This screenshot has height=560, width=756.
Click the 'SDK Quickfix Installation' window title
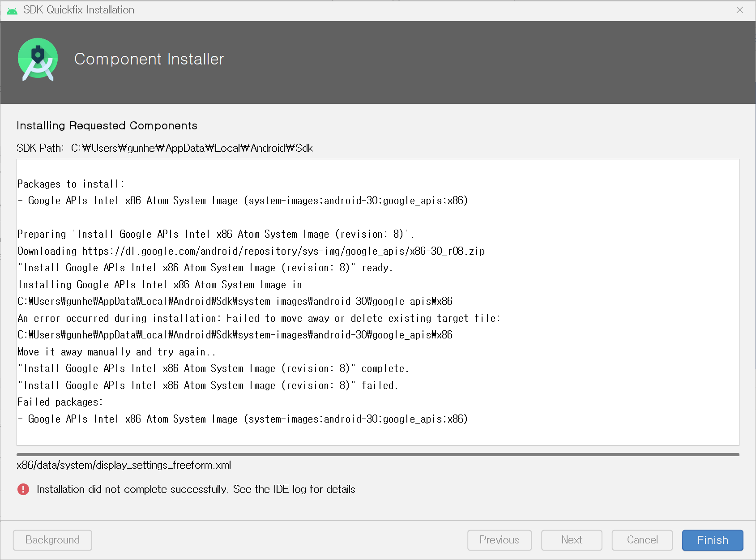(79, 10)
